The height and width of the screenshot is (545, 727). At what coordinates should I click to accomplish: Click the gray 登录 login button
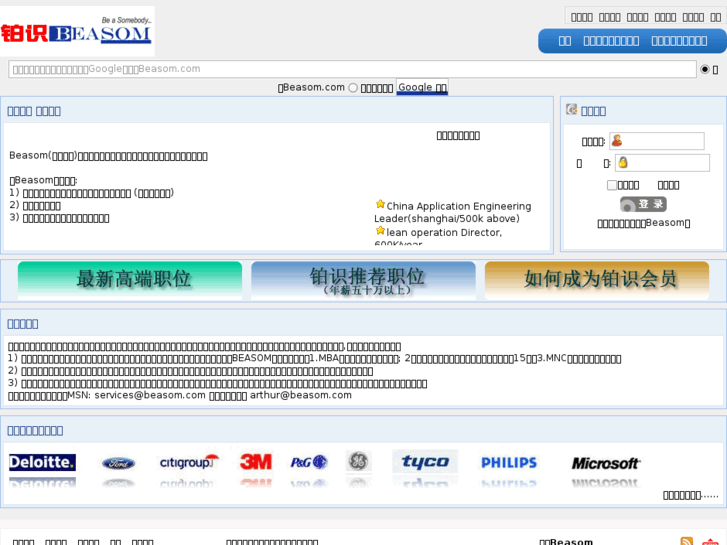(x=643, y=204)
